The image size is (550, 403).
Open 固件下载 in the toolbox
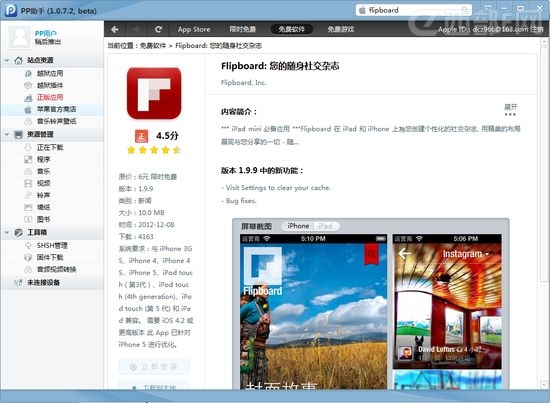(50, 257)
